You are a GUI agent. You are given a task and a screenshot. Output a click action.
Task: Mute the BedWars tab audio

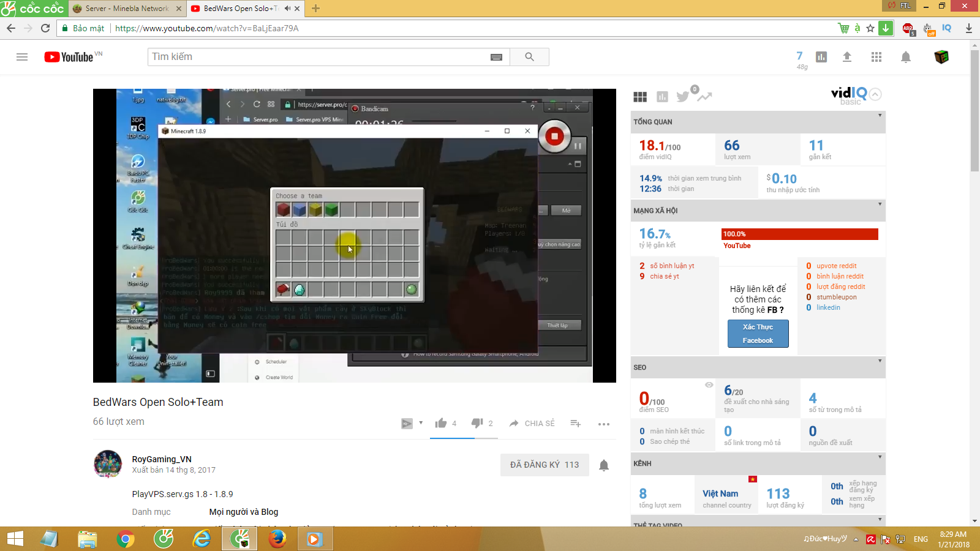pyautogui.click(x=287, y=9)
